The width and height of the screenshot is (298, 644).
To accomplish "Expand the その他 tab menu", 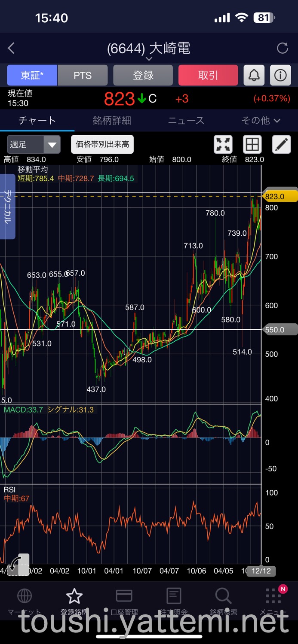I will tap(261, 121).
